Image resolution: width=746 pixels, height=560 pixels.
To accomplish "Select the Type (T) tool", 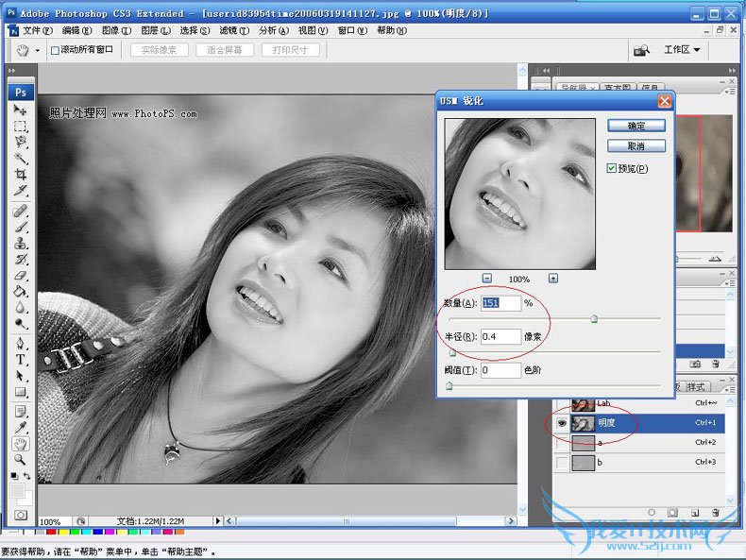I will [x=21, y=360].
